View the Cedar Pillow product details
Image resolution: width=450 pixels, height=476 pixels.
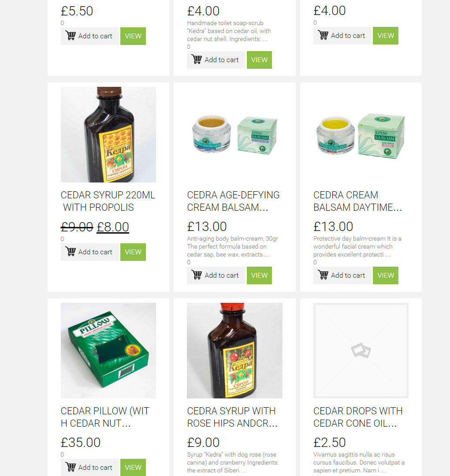(133, 468)
